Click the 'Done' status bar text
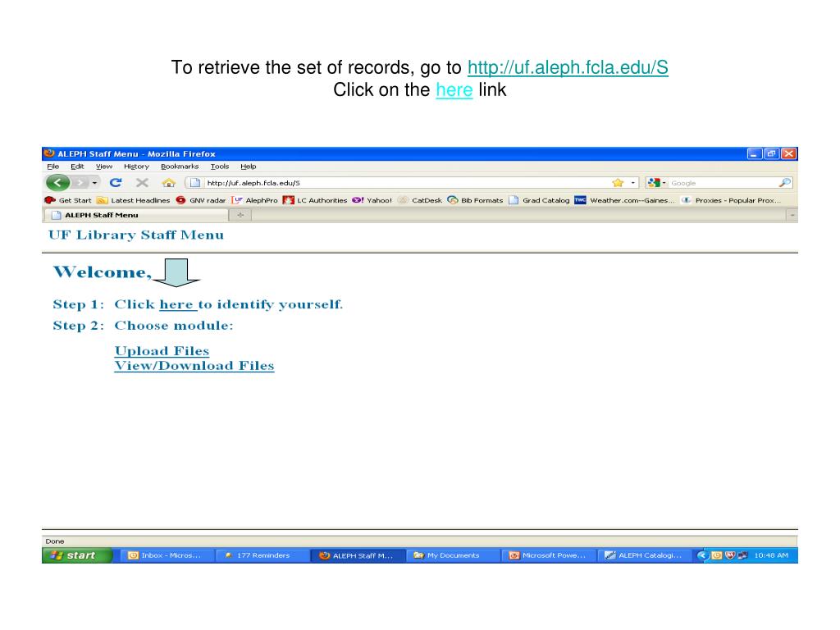The height and width of the screenshot is (630, 840). coord(55,541)
